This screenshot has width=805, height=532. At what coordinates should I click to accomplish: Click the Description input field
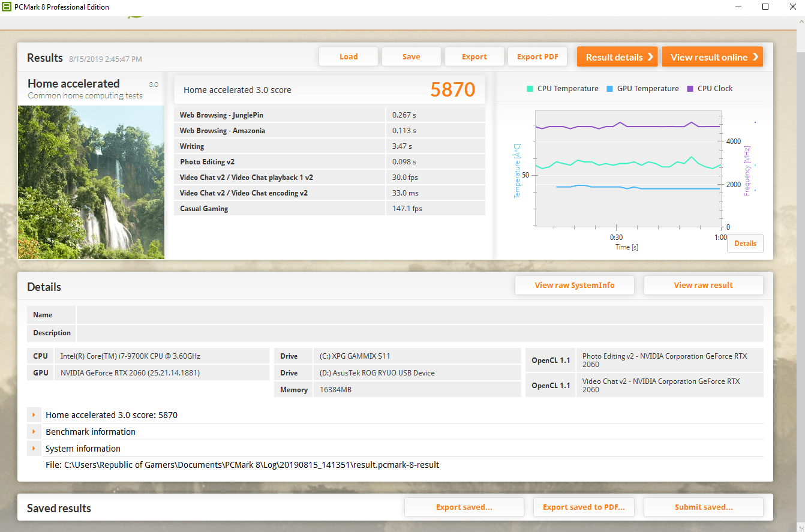(x=419, y=333)
